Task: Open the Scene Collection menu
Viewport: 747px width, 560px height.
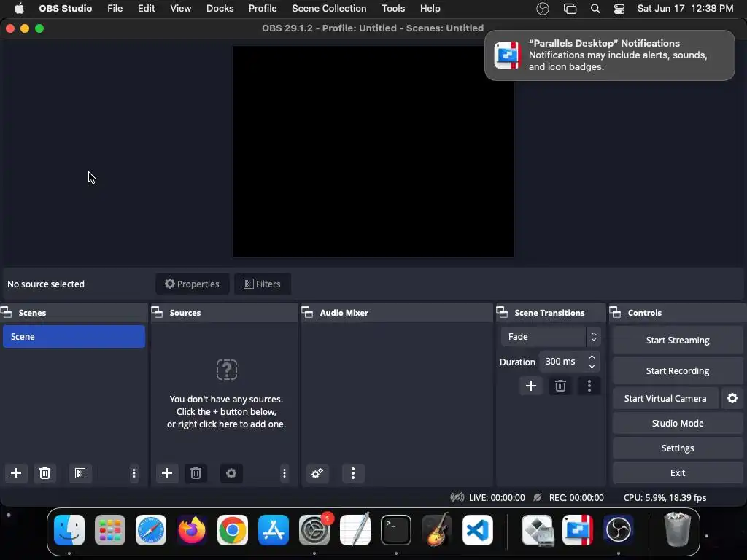Action: 329,9
